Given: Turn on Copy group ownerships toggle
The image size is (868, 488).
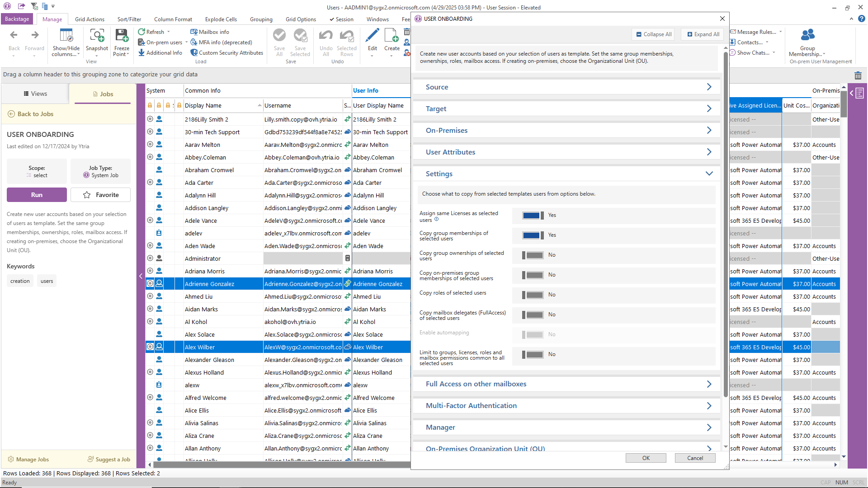Looking at the screenshot, I should click(533, 255).
